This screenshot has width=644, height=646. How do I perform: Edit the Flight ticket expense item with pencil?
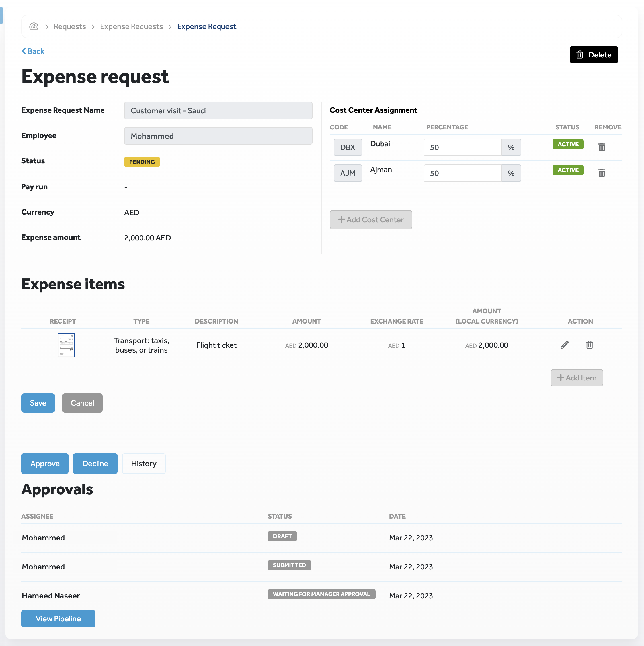pos(564,345)
